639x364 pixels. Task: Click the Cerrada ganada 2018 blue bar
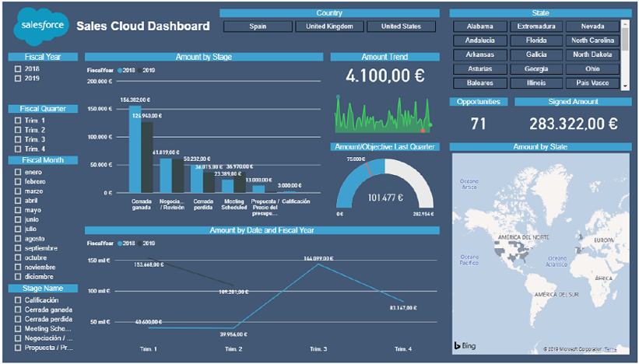(x=135, y=149)
